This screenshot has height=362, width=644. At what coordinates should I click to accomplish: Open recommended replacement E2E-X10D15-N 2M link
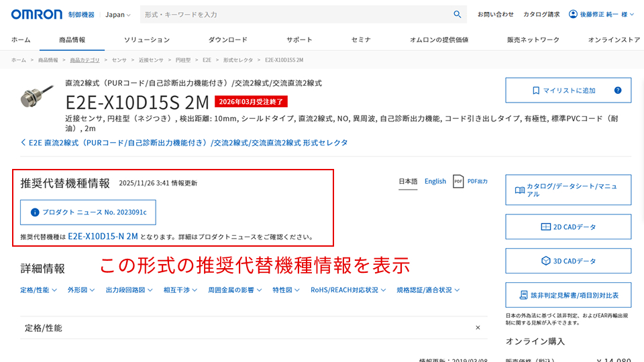tap(103, 236)
